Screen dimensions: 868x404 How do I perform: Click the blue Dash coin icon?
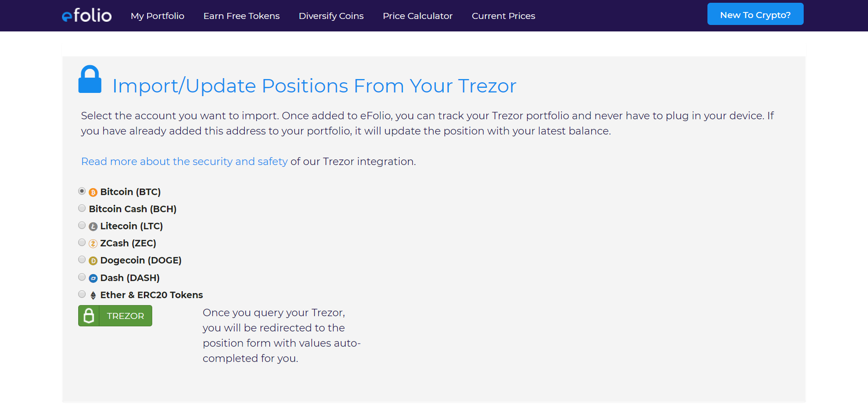[x=93, y=278]
